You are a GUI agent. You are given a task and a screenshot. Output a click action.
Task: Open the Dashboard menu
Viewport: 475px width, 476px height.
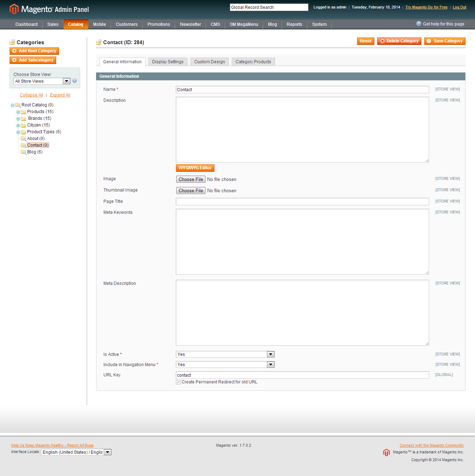[26, 24]
